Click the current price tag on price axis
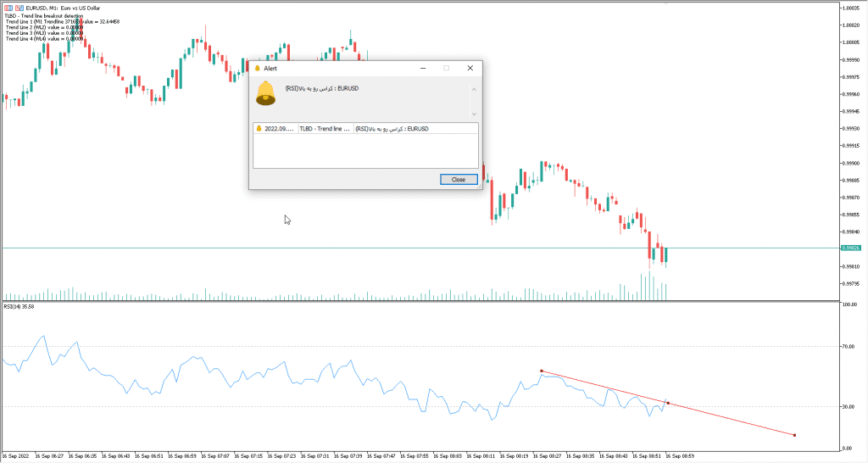 pos(851,248)
